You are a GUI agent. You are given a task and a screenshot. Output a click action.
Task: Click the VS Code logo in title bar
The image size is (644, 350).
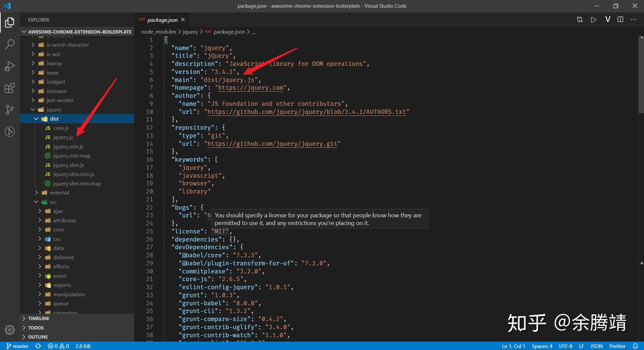click(x=7, y=6)
